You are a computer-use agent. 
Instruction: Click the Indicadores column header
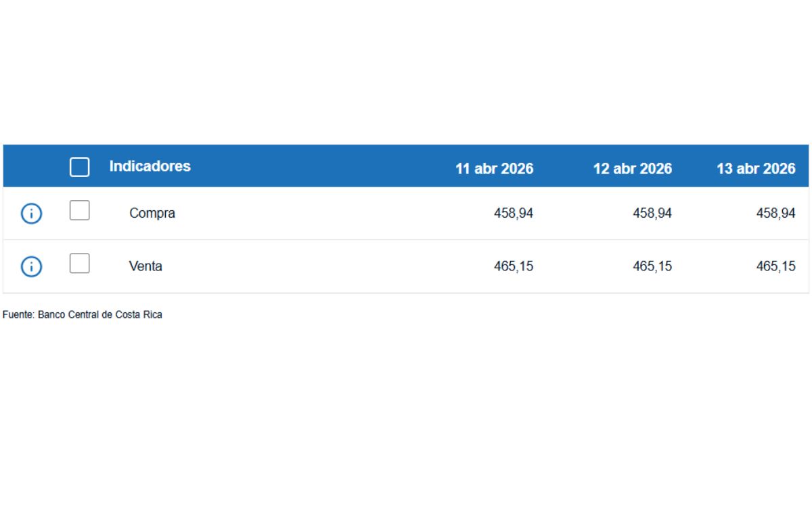coord(150,166)
